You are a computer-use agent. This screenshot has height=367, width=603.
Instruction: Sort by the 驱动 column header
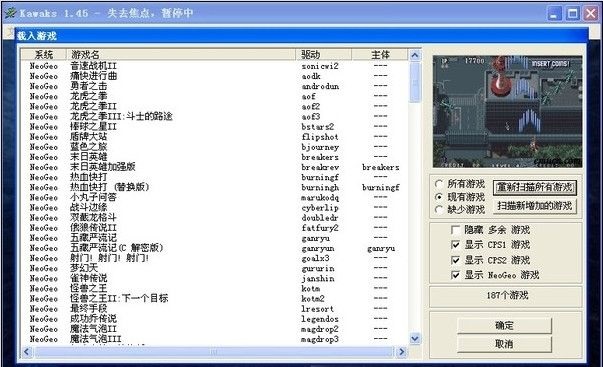click(x=324, y=55)
